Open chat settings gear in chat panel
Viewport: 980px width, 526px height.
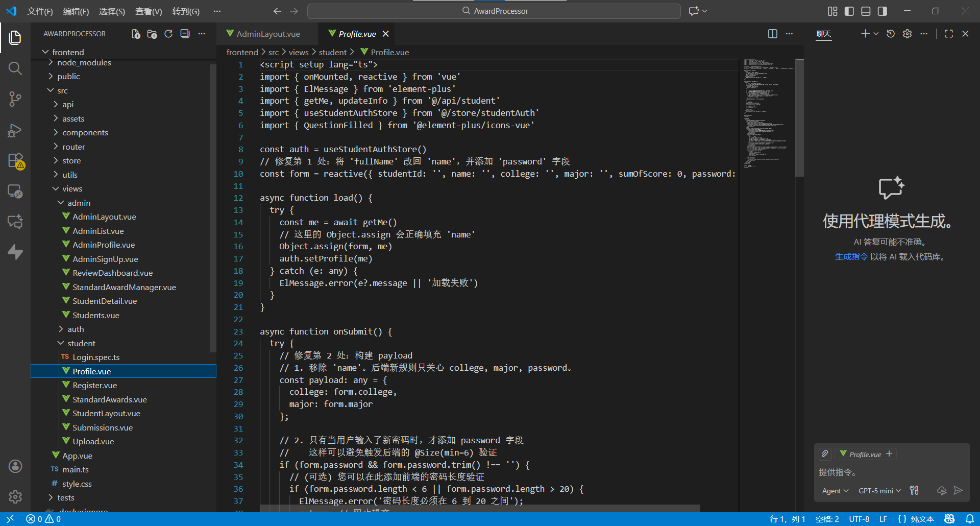click(x=907, y=34)
